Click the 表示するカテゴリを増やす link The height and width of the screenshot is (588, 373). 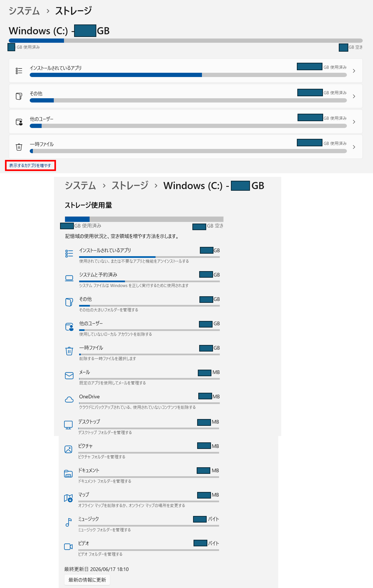pos(30,166)
